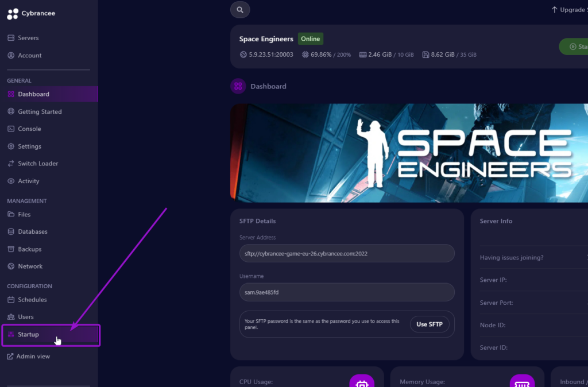Click the Backups archive icon
The image size is (588, 387).
pyautogui.click(x=11, y=249)
